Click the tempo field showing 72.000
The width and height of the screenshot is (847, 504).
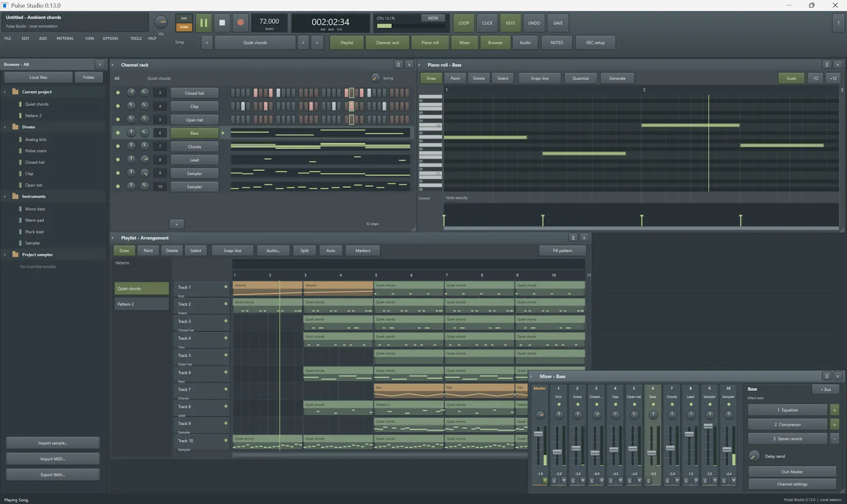[269, 23]
